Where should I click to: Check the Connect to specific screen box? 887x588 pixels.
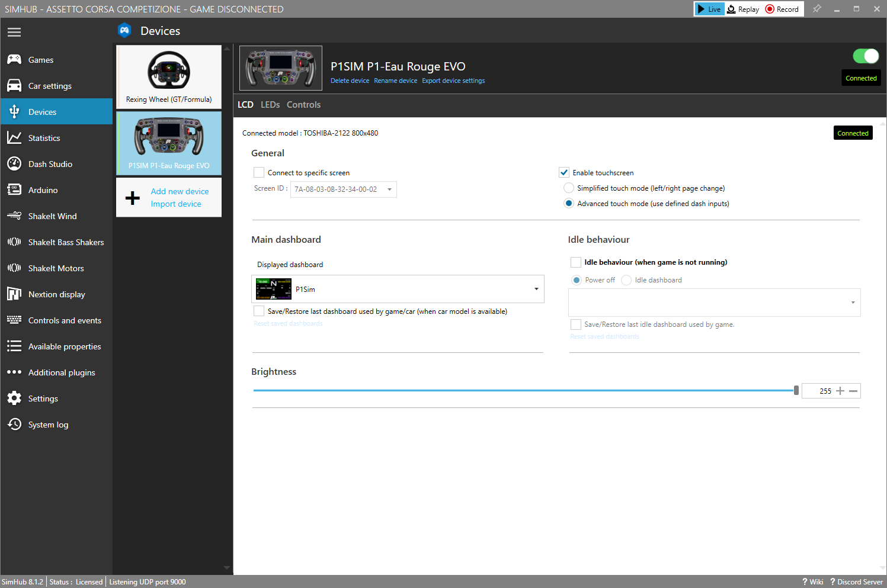coord(259,172)
